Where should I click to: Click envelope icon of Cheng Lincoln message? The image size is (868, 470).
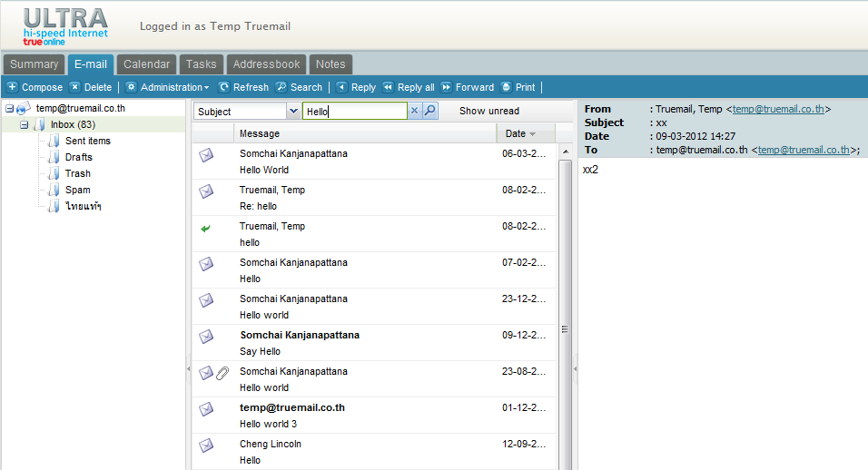[x=206, y=446]
